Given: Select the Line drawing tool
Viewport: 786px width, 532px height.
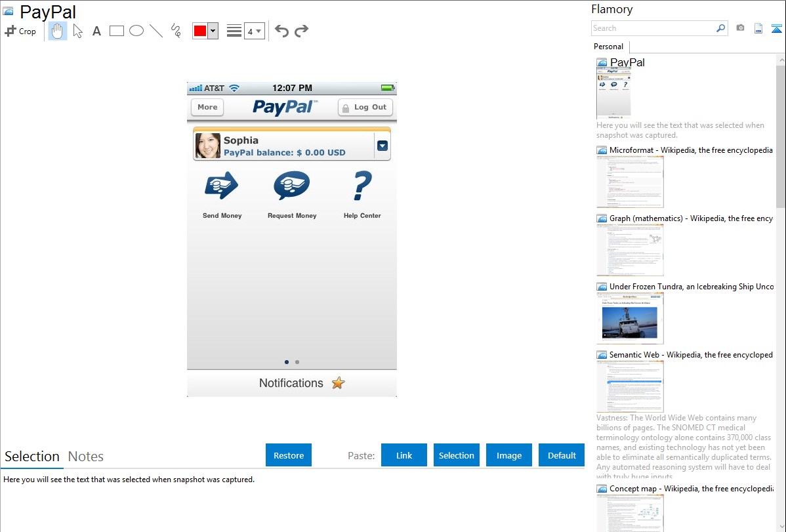Looking at the screenshot, I should pyautogui.click(x=156, y=31).
